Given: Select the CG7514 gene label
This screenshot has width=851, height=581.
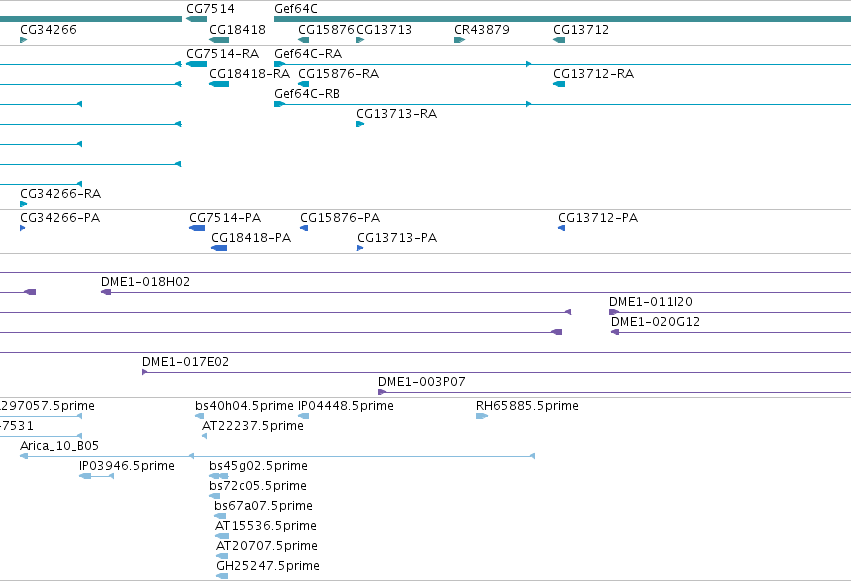Looking at the screenshot, I should point(210,9).
